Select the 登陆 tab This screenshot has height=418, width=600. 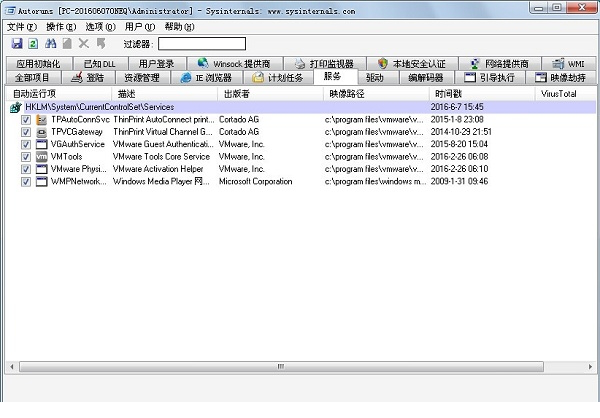point(88,78)
